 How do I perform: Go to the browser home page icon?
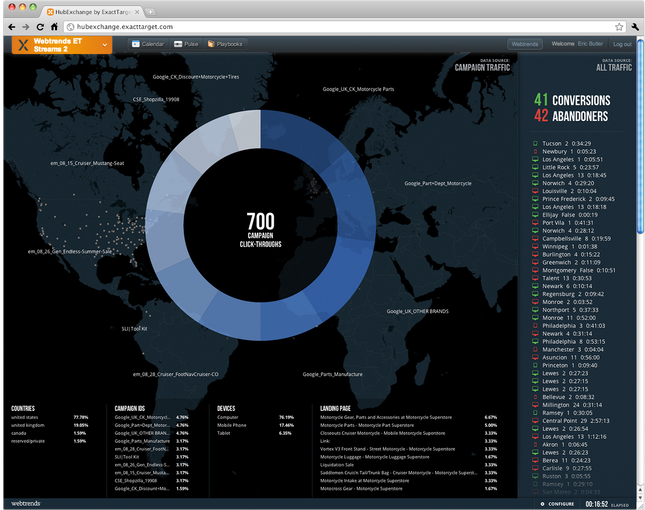pyautogui.click(x=53, y=25)
